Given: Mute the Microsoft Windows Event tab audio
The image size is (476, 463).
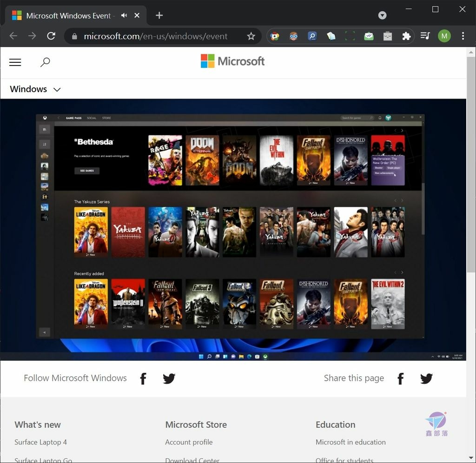Looking at the screenshot, I should tap(124, 15).
